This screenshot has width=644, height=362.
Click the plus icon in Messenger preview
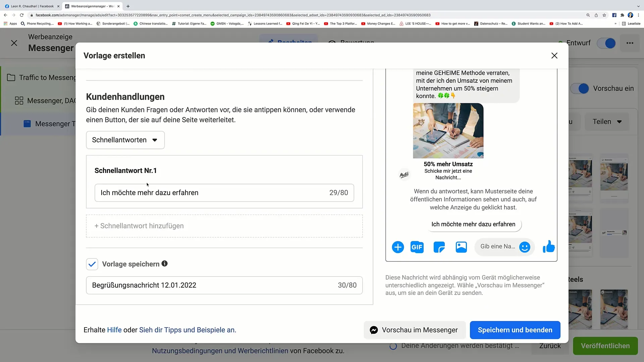point(398,247)
